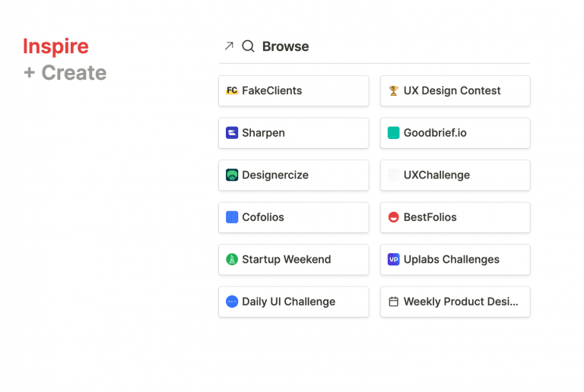Open the Sharpen link card

point(294,133)
